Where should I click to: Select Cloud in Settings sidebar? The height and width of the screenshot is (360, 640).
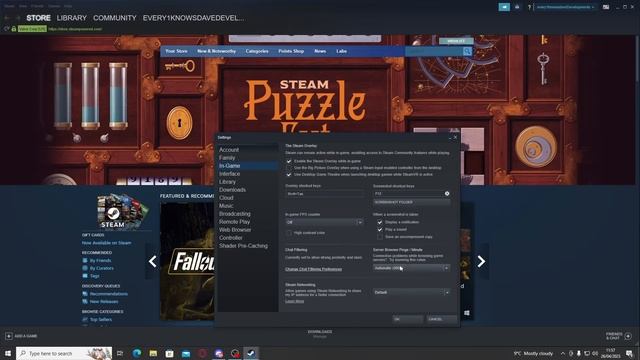pos(226,198)
